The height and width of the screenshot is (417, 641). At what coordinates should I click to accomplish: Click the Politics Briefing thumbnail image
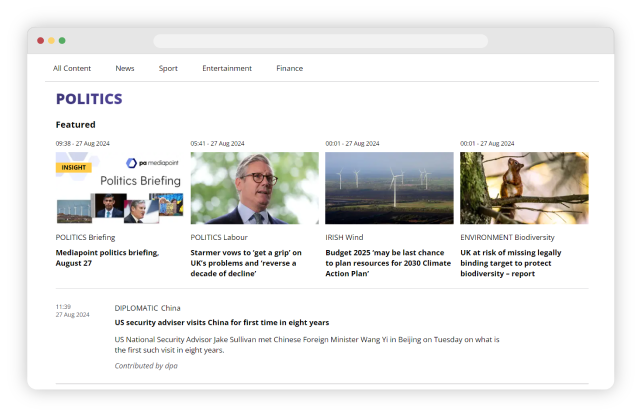(119, 190)
